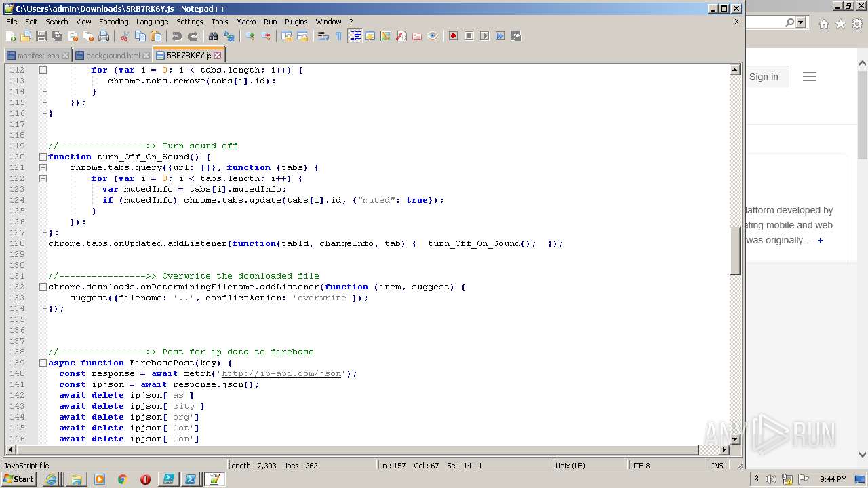
Task: Click the Save toolbar icon
Action: 41,36
